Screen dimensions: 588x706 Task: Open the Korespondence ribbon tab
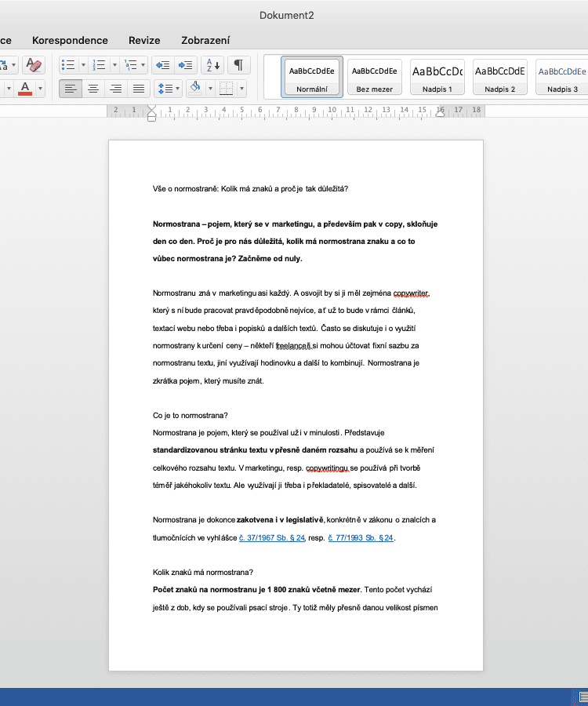coord(70,40)
